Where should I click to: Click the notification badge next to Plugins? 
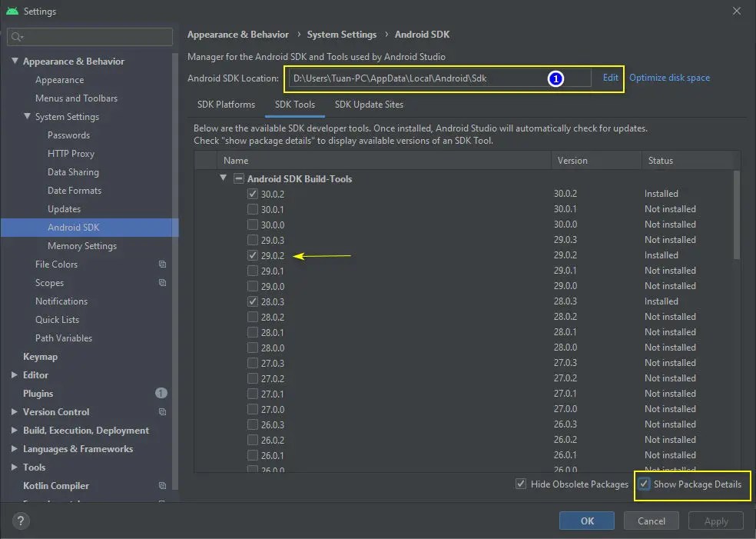[161, 393]
